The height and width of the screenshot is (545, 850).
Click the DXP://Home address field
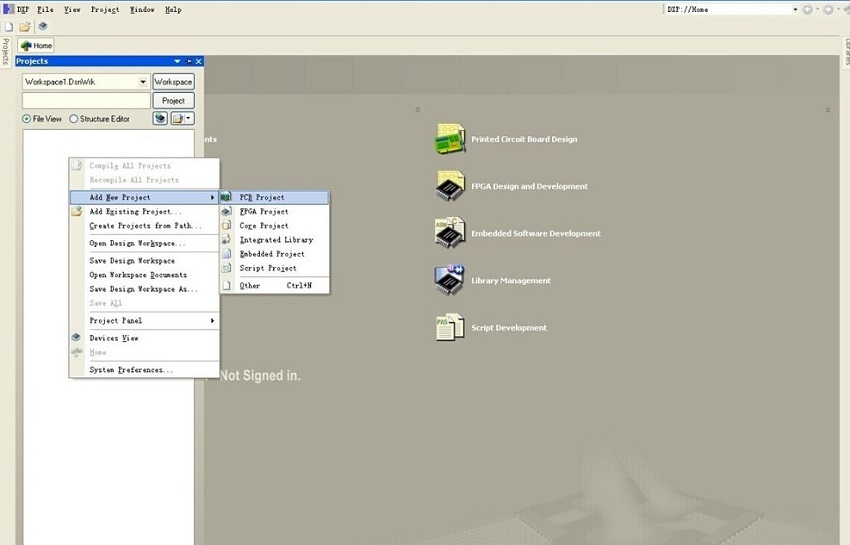(727, 9)
